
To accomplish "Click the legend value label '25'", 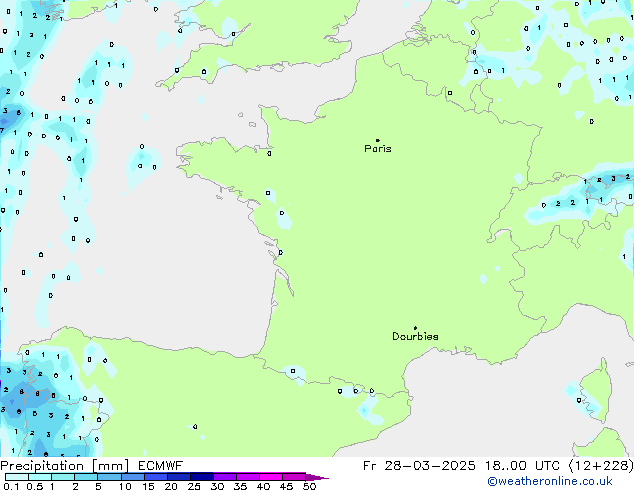I will pos(194,486).
